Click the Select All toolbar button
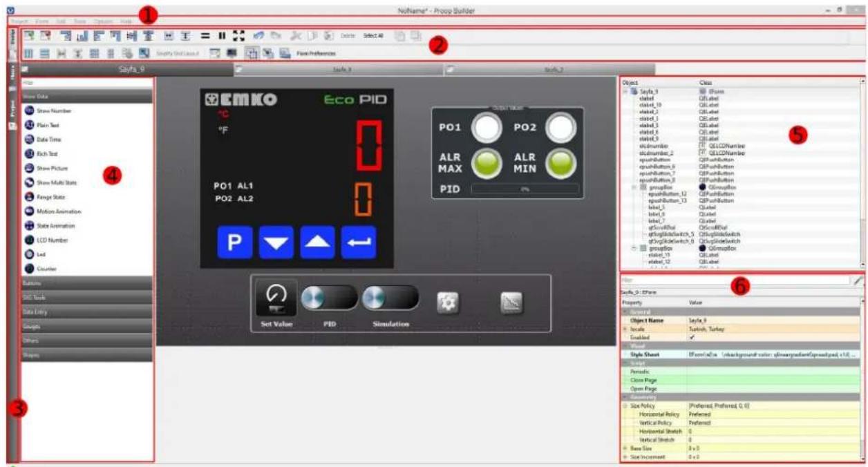Screen dimensions: 868x467 point(373,36)
